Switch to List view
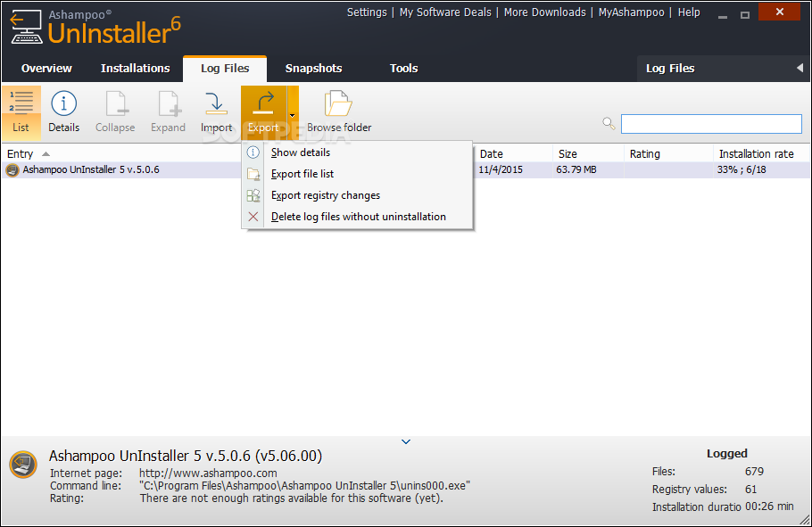This screenshot has width=812, height=527. coord(21,113)
